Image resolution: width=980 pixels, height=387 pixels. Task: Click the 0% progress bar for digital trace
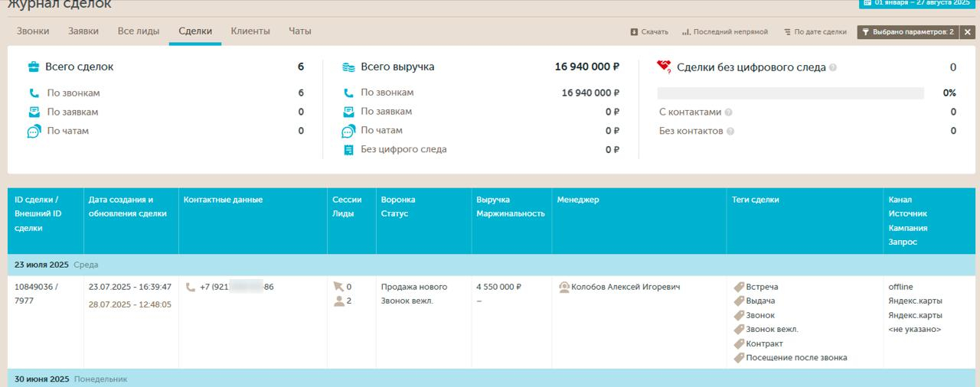[791, 93]
